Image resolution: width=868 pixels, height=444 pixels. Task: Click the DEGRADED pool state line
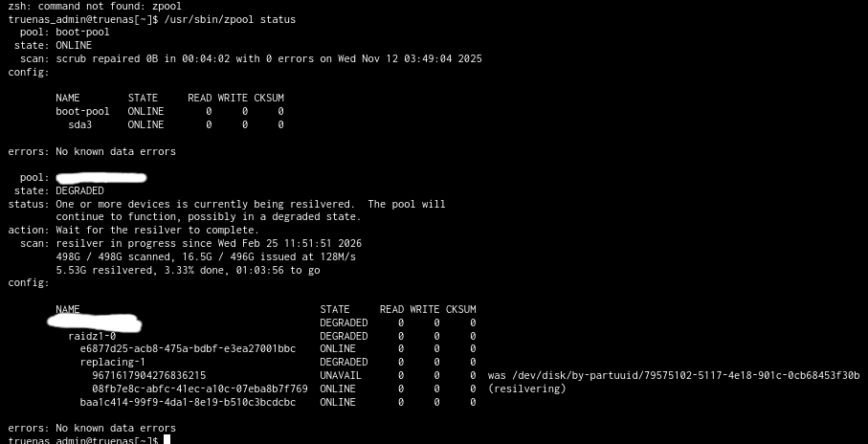(x=79, y=190)
